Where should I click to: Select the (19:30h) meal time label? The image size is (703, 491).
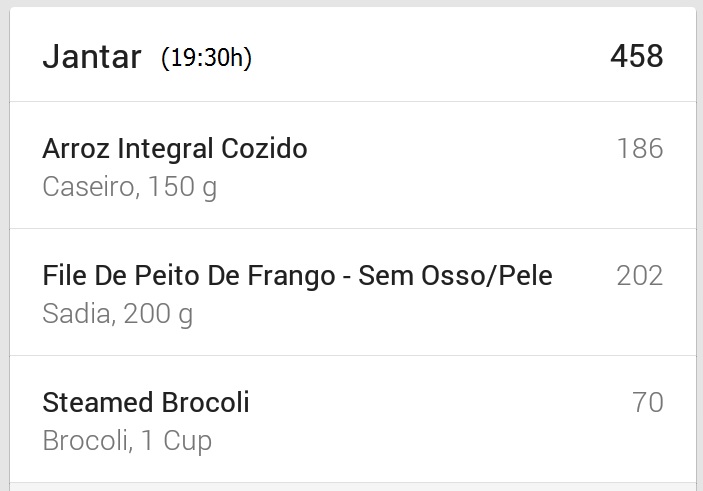click(x=207, y=58)
